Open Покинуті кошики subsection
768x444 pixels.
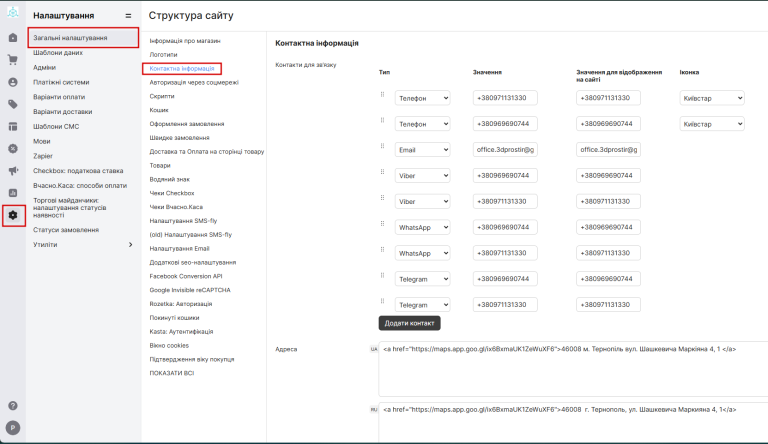click(174, 318)
